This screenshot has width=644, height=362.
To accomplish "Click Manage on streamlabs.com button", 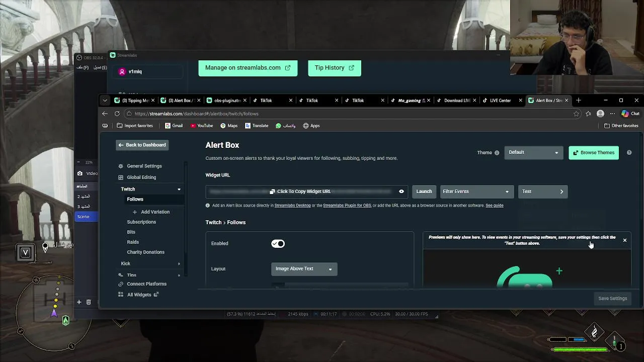I will pyautogui.click(x=248, y=68).
